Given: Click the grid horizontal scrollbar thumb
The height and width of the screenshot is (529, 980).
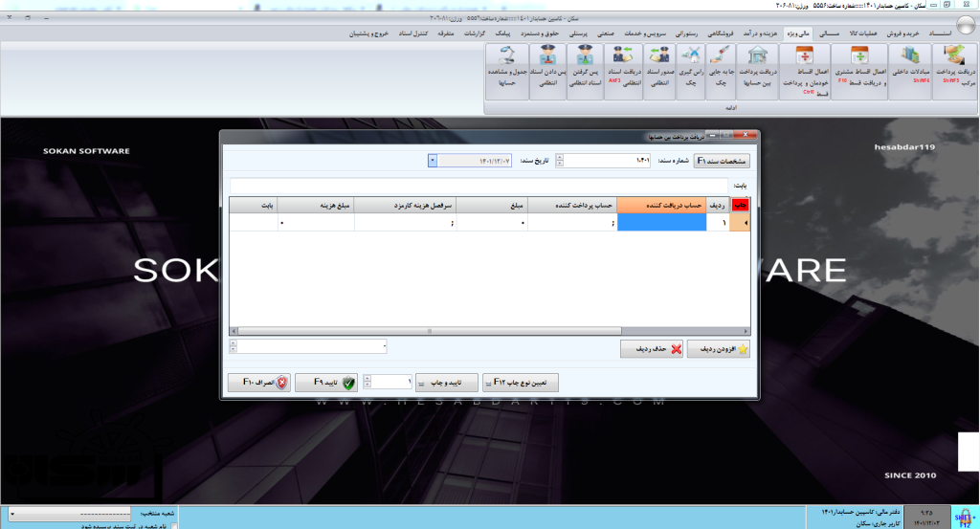Looking at the screenshot, I should point(430,331).
